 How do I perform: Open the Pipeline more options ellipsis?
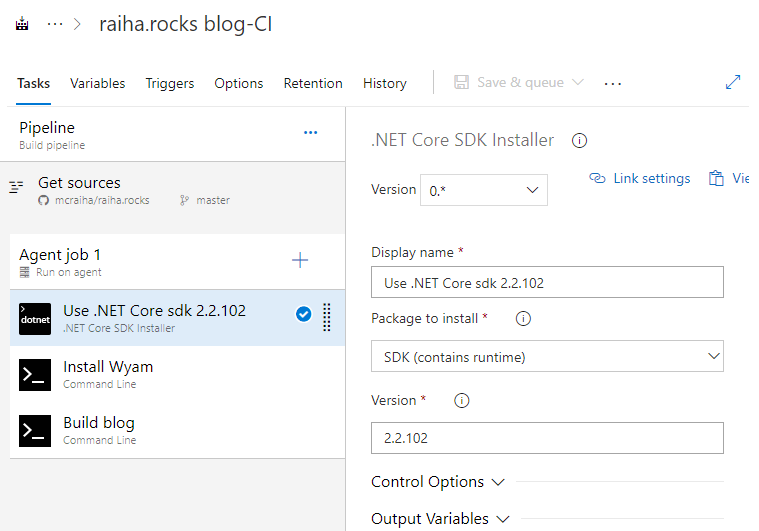click(310, 133)
